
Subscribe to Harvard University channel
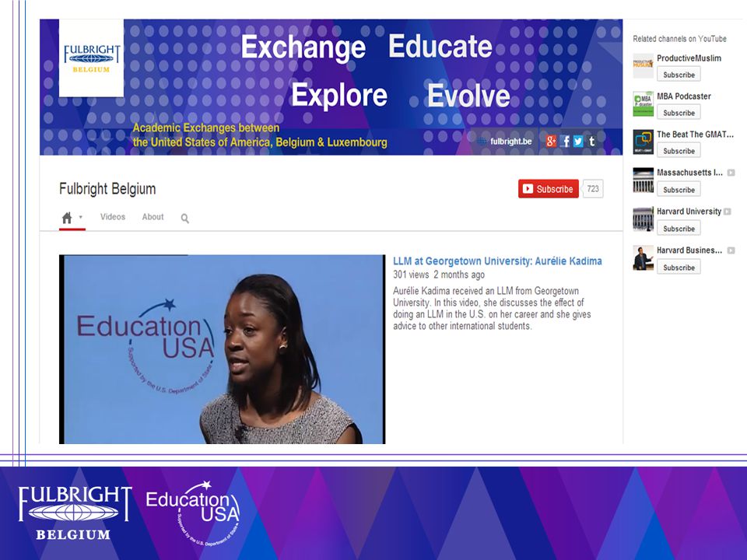tap(679, 229)
